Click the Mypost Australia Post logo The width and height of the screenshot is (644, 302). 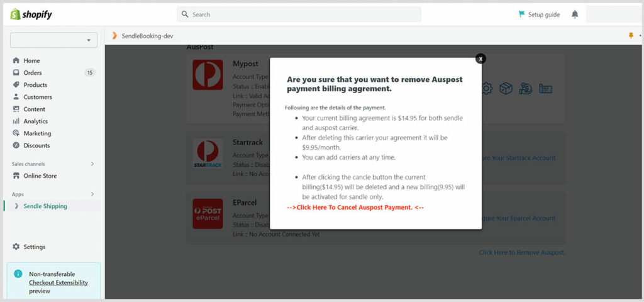[208, 75]
